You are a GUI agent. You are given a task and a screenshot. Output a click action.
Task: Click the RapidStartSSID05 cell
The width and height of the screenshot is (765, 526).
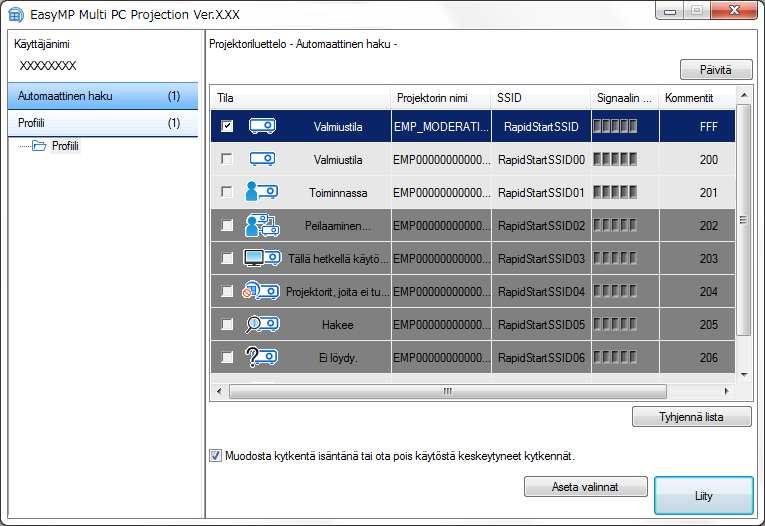[x=541, y=324]
